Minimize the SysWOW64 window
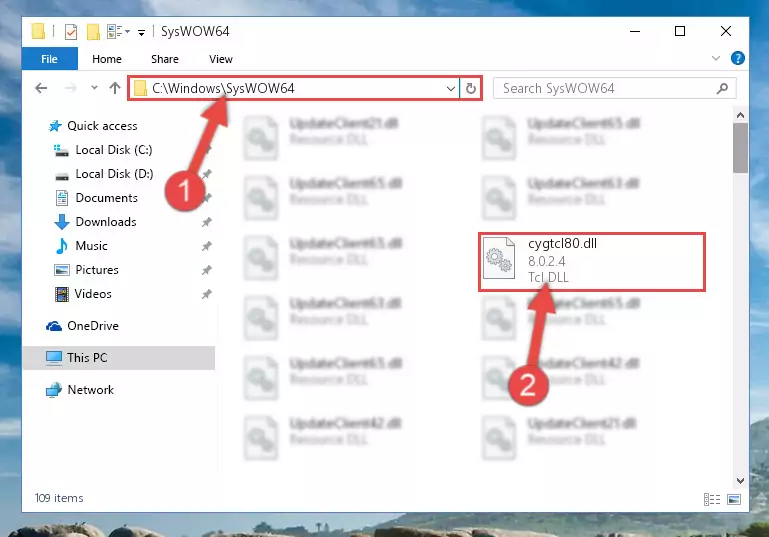The height and width of the screenshot is (537, 769). pyautogui.click(x=635, y=31)
